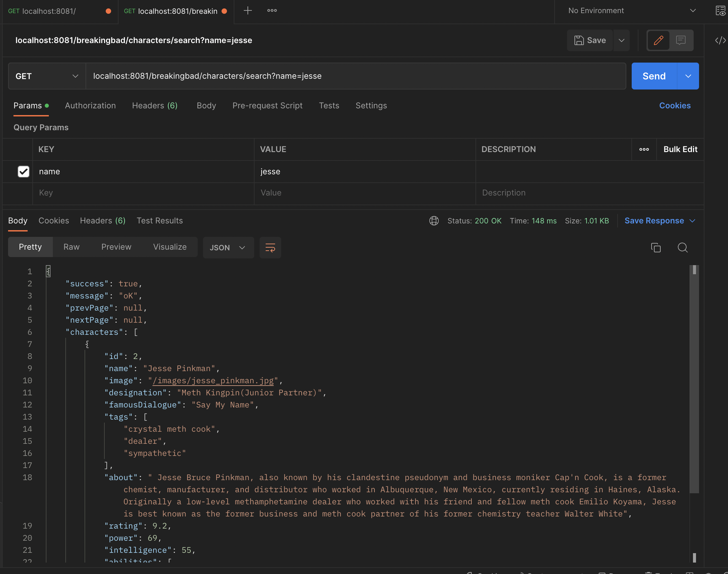
Task: Open the Send options dropdown
Action: 688,76
